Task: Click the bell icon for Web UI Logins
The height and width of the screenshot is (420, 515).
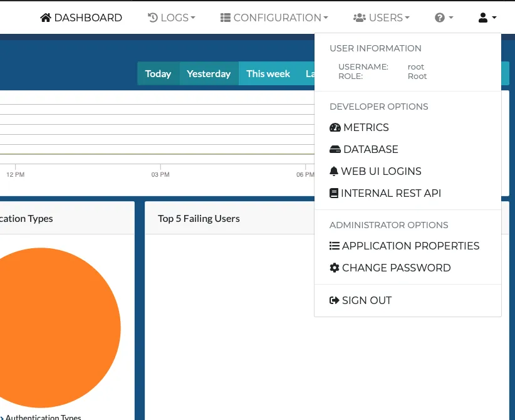Action: [x=335, y=171]
